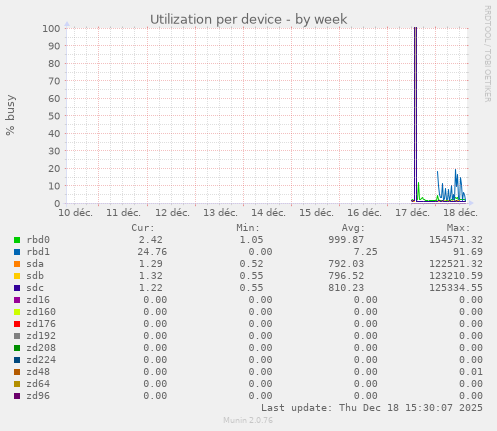Click the zd224 navy legend swatch
Screen dimensions: 497x431
pos(17,360)
